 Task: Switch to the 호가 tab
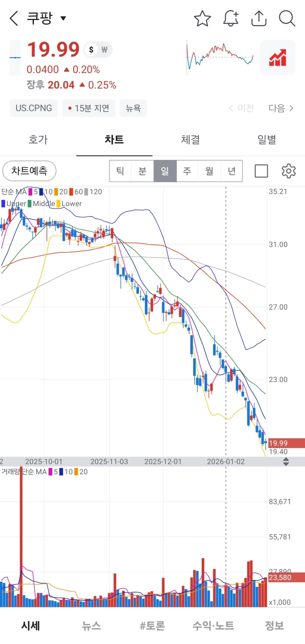click(x=38, y=139)
